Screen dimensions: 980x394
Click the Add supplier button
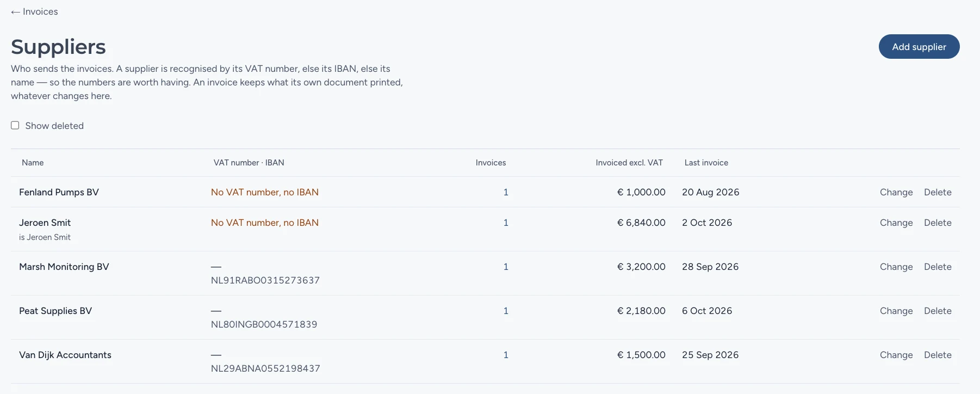919,47
